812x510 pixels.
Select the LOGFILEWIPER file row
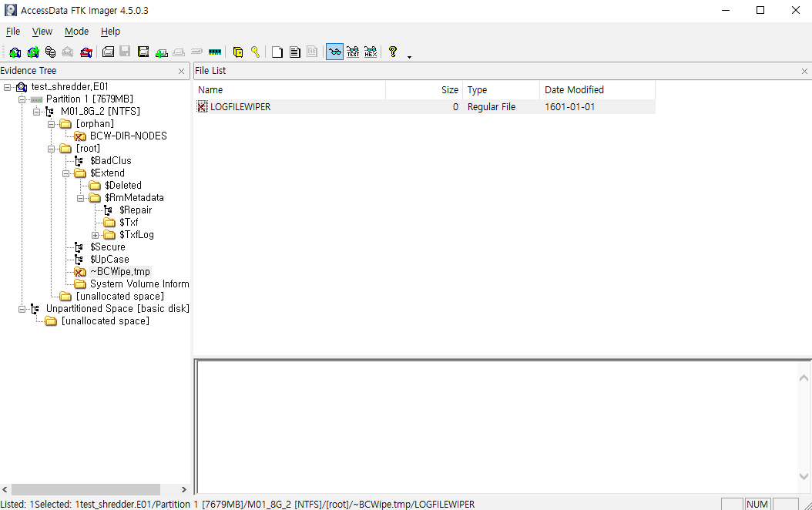[425, 107]
